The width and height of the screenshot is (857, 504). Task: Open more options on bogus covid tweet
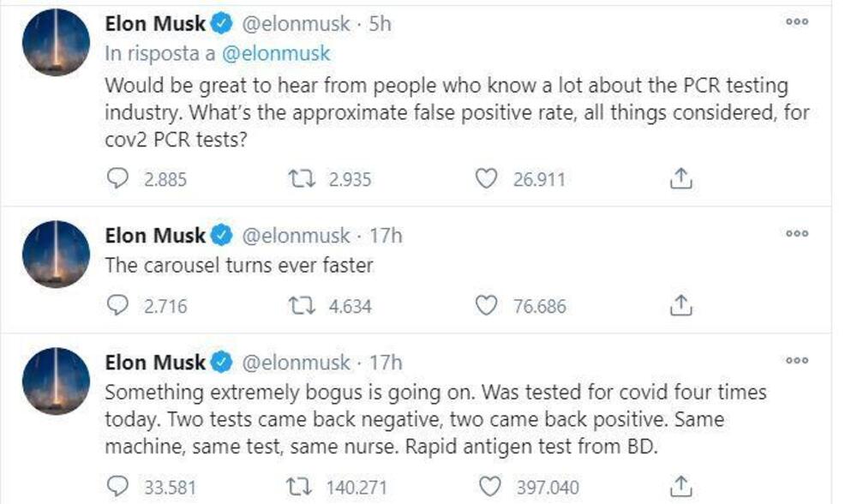(x=797, y=361)
